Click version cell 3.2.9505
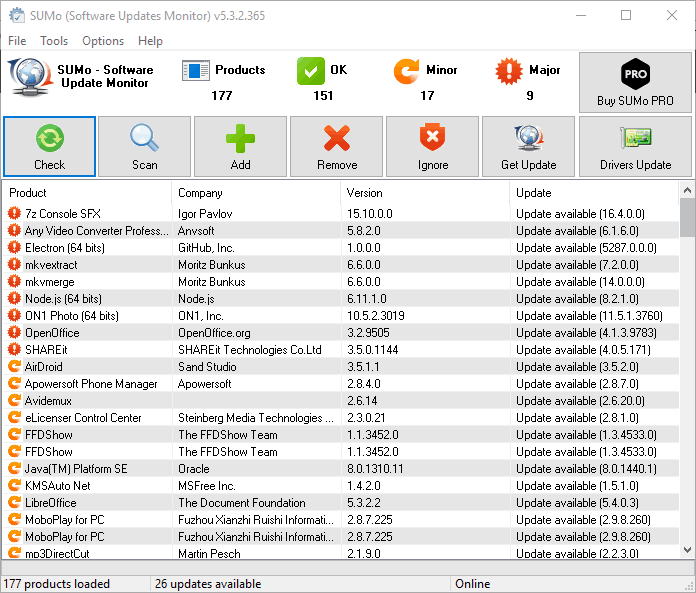This screenshot has width=696, height=593. pyautogui.click(x=368, y=332)
